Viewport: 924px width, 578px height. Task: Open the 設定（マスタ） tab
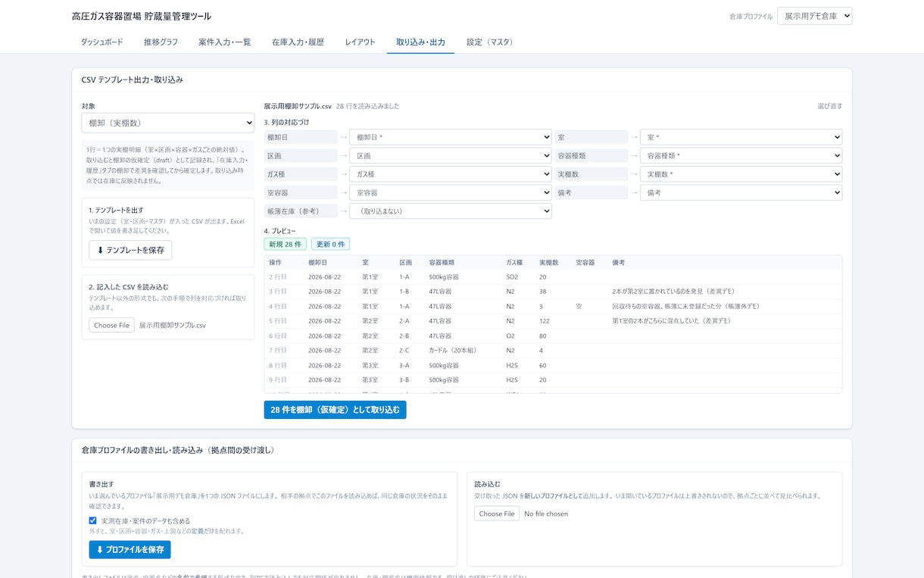[x=492, y=42]
